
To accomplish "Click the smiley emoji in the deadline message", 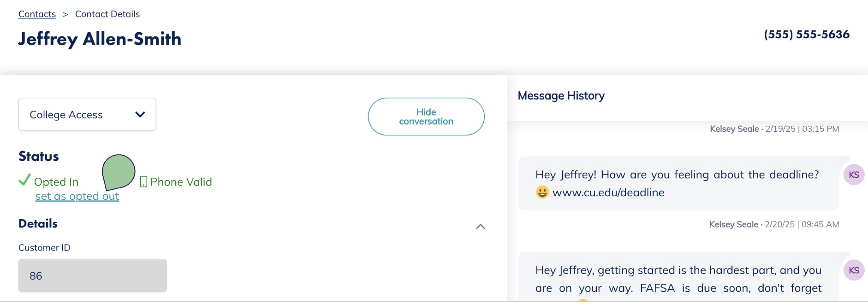I will [542, 192].
